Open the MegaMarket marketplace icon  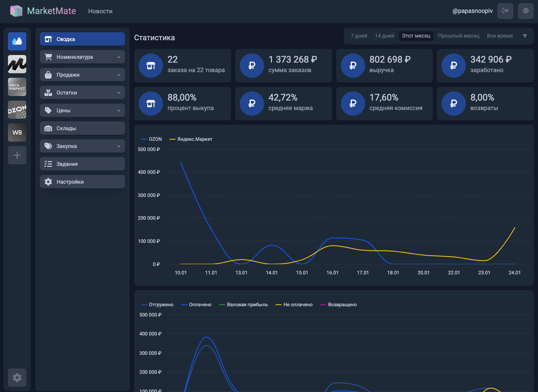click(x=17, y=87)
